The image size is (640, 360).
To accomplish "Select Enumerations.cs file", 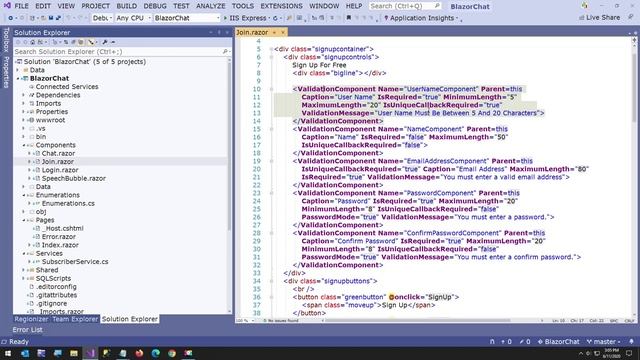I will (68, 203).
